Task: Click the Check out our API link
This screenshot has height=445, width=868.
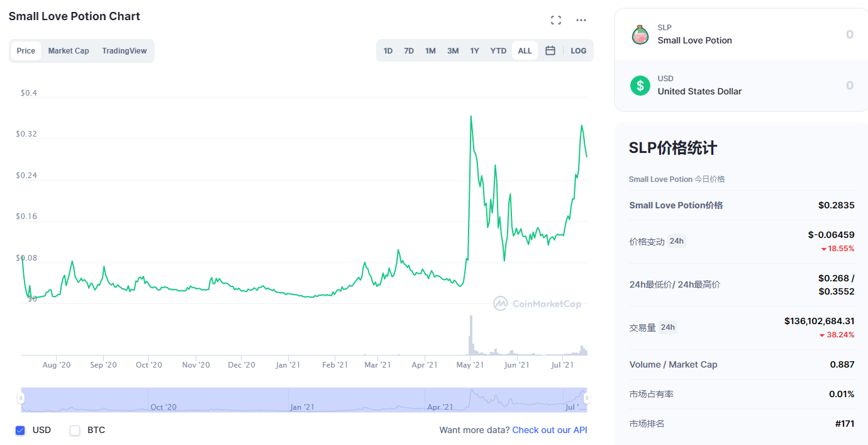Action: coord(549,430)
